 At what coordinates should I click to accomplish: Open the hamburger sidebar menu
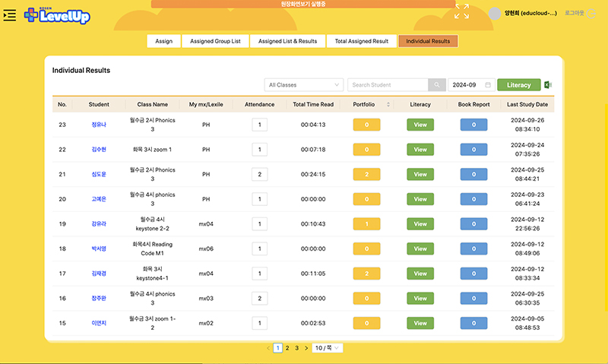[10, 14]
